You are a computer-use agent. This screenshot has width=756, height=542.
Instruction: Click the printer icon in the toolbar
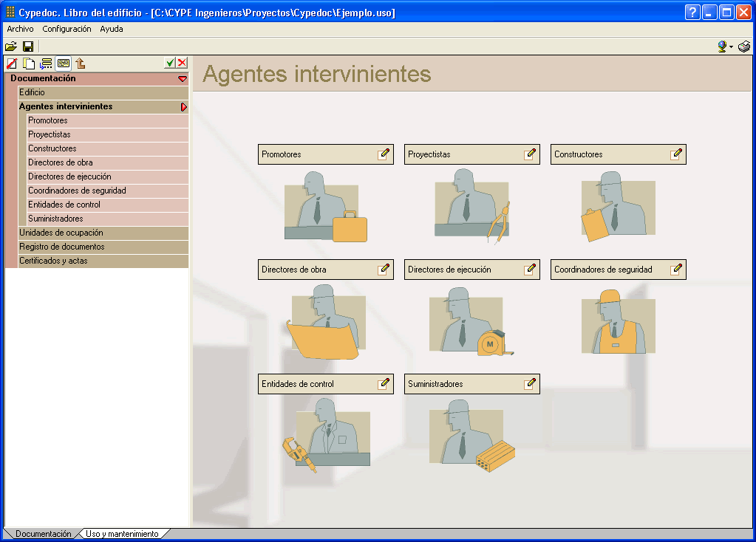[x=743, y=46]
